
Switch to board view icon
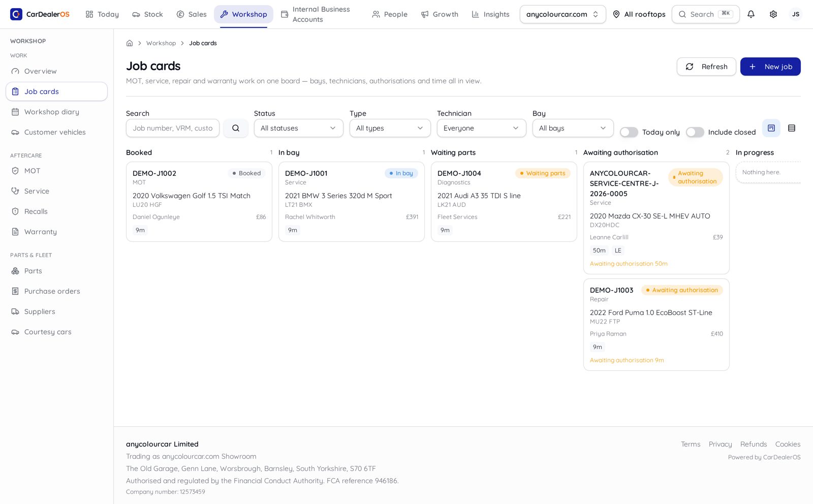point(771,128)
